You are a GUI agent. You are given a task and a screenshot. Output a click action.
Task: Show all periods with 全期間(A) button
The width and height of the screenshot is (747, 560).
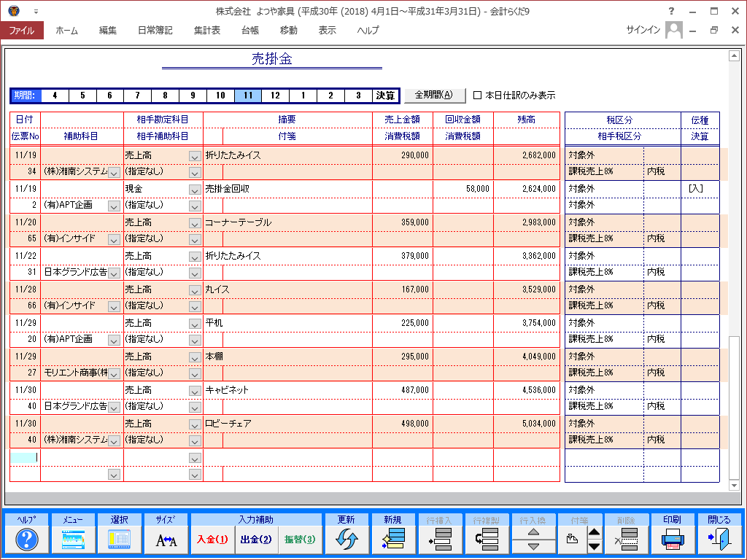click(x=435, y=95)
